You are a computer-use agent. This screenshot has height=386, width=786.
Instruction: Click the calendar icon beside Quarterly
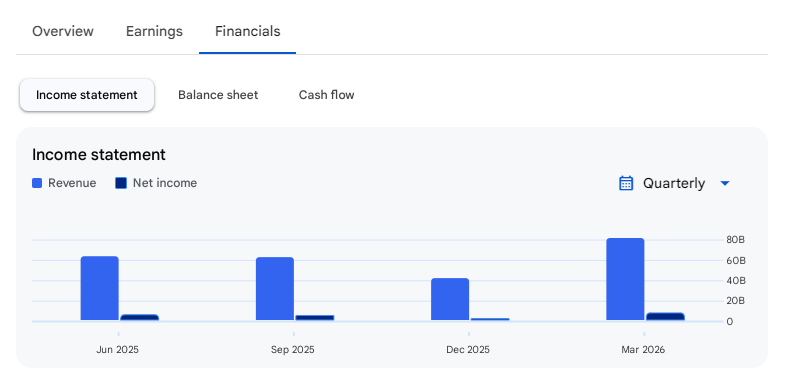click(x=626, y=183)
